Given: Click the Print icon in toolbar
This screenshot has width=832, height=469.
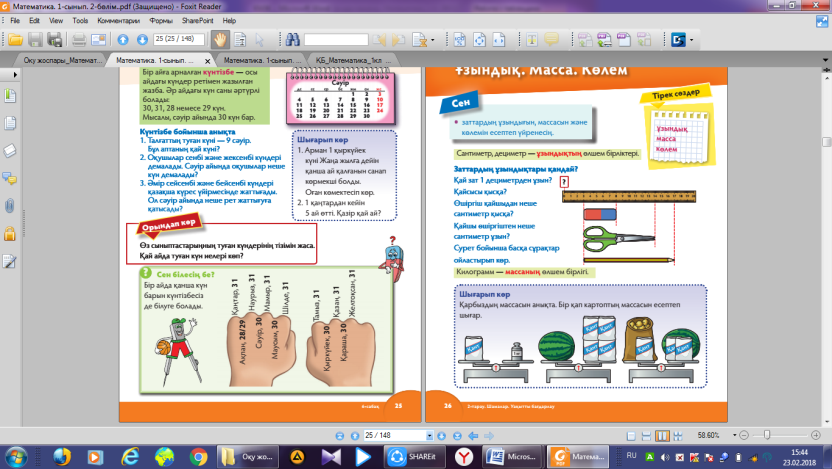Looking at the screenshot, I should click(x=79, y=39).
